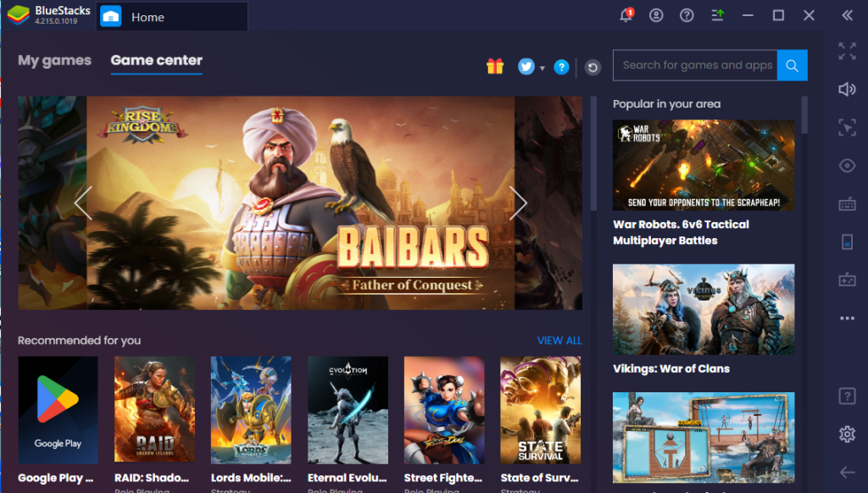Screen dimensions: 868x493
Task: Open Lords Mobile game tile
Action: point(251,410)
